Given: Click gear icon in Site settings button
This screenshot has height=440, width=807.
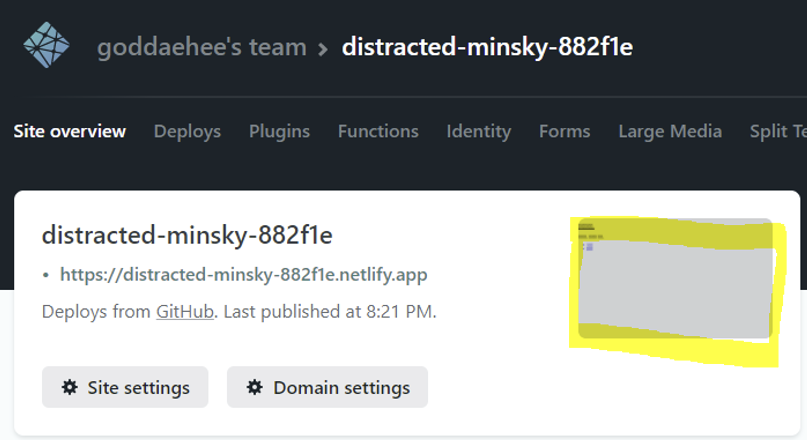Looking at the screenshot, I should 69,387.
